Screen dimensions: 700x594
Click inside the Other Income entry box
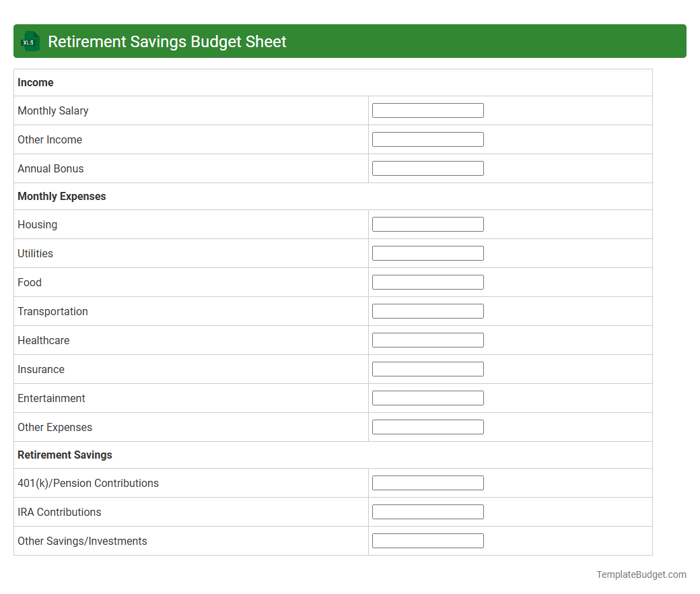[427, 139]
